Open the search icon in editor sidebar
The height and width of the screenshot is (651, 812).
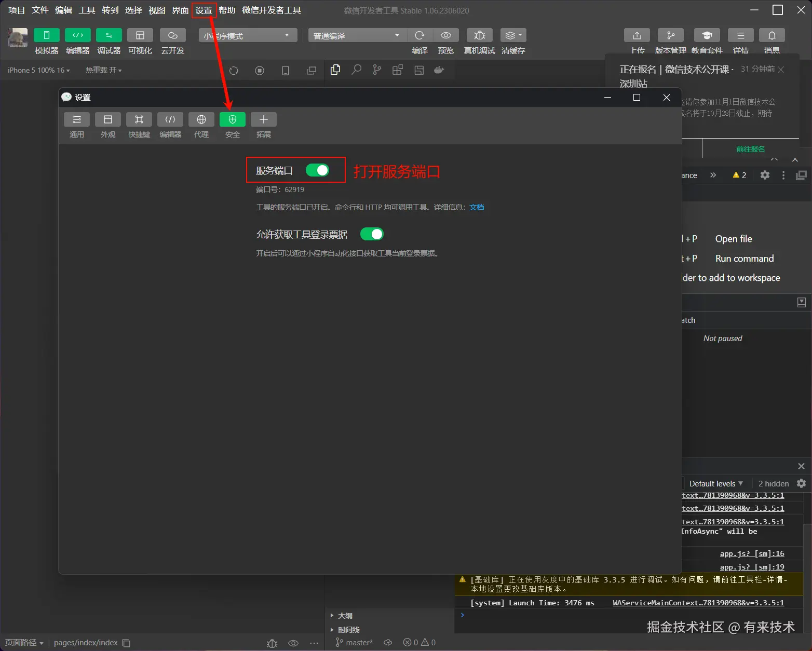pyautogui.click(x=356, y=70)
